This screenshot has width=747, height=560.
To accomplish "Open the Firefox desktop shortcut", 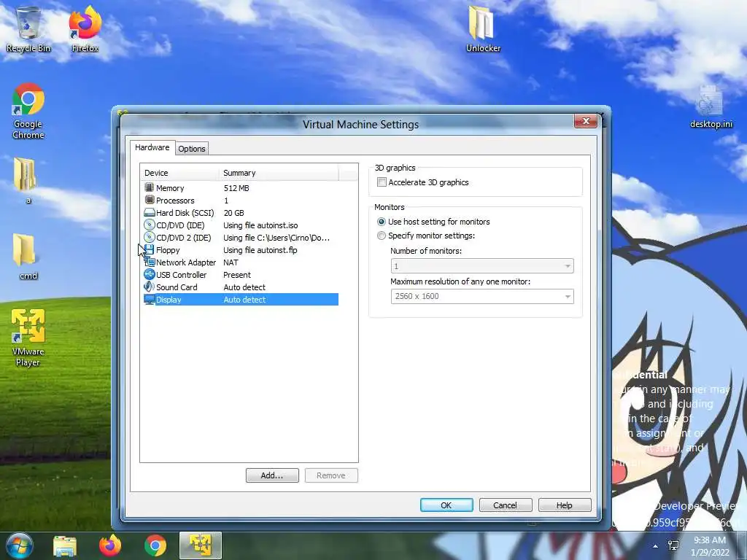I will click(x=85, y=28).
